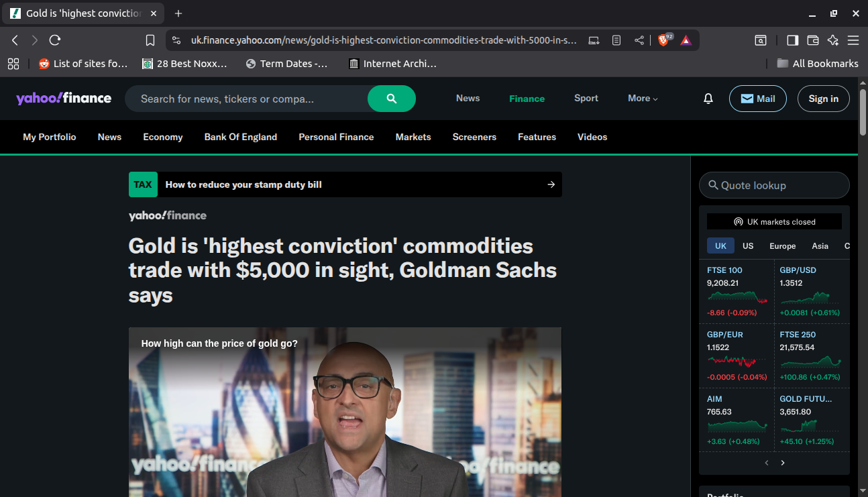Switch to the Asia markets tab
868x497 pixels.
tap(820, 246)
